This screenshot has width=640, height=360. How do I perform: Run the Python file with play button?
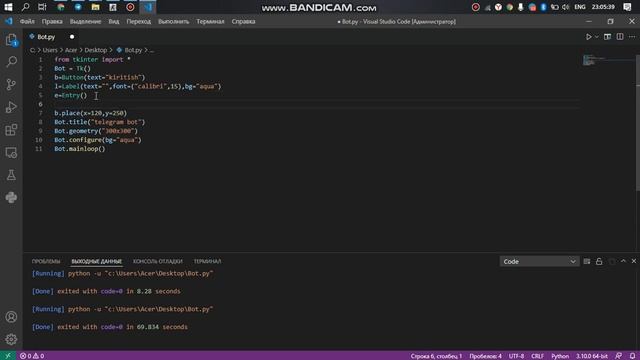589,37
